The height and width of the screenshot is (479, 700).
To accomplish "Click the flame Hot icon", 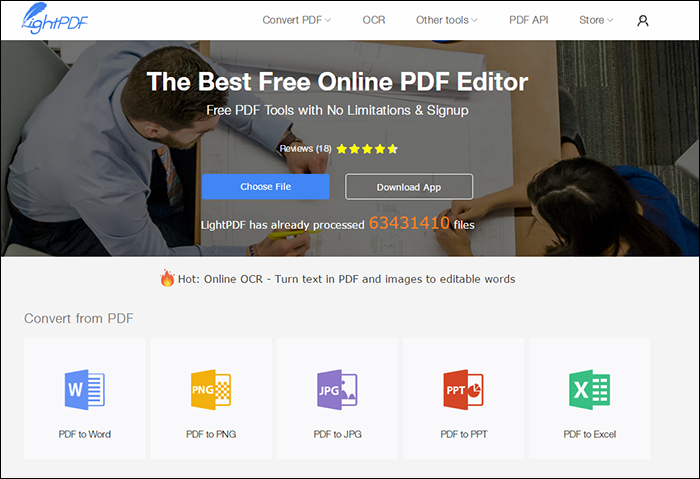I will coord(167,278).
